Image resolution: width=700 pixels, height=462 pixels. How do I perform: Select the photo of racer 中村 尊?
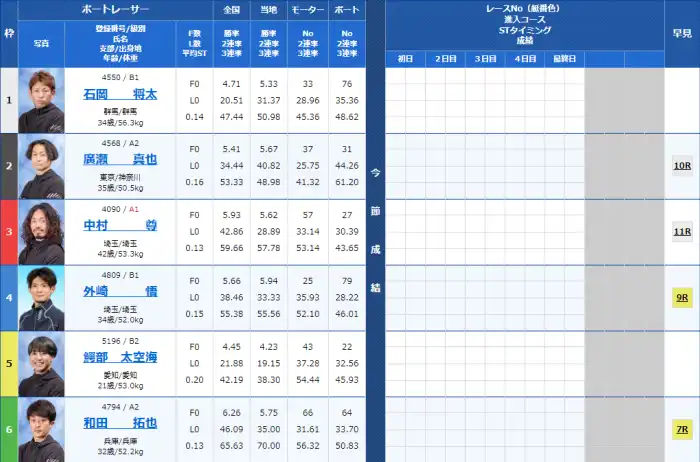(41, 232)
